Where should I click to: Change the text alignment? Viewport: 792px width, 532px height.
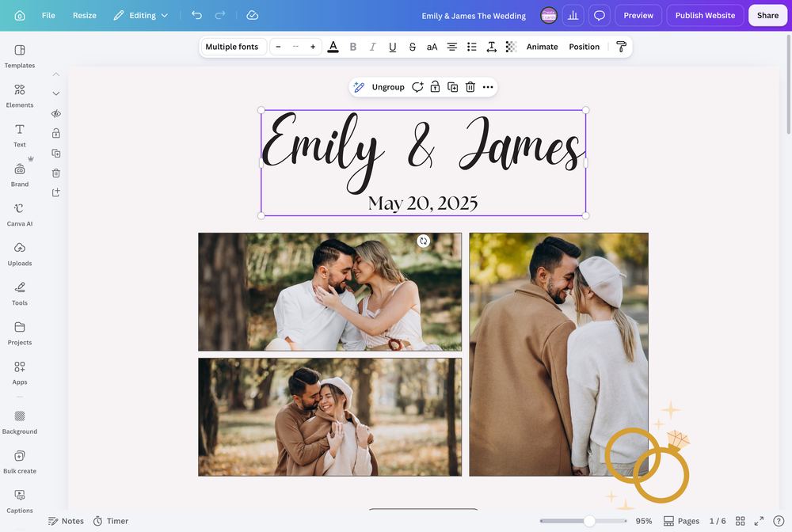click(452, 47)
